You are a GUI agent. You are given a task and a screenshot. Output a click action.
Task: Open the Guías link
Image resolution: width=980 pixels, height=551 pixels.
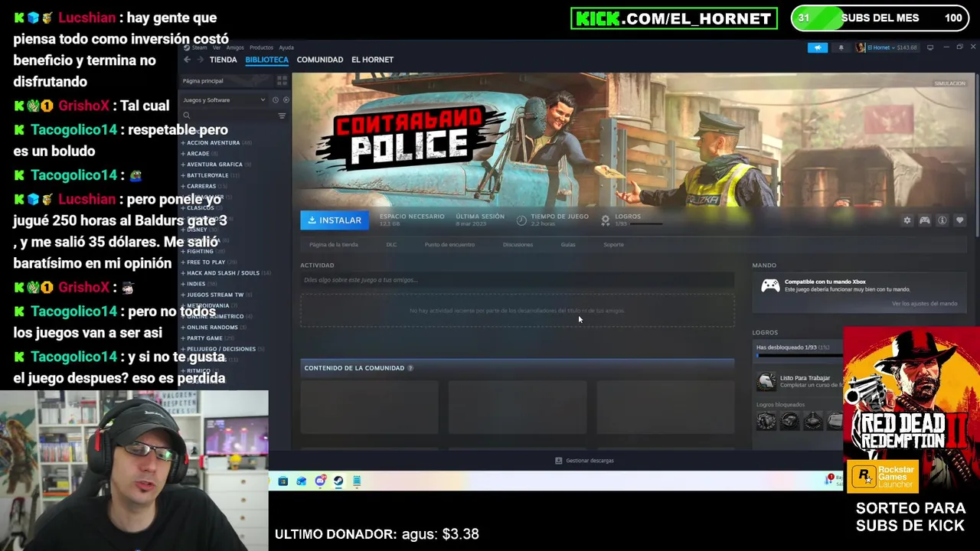568,245
